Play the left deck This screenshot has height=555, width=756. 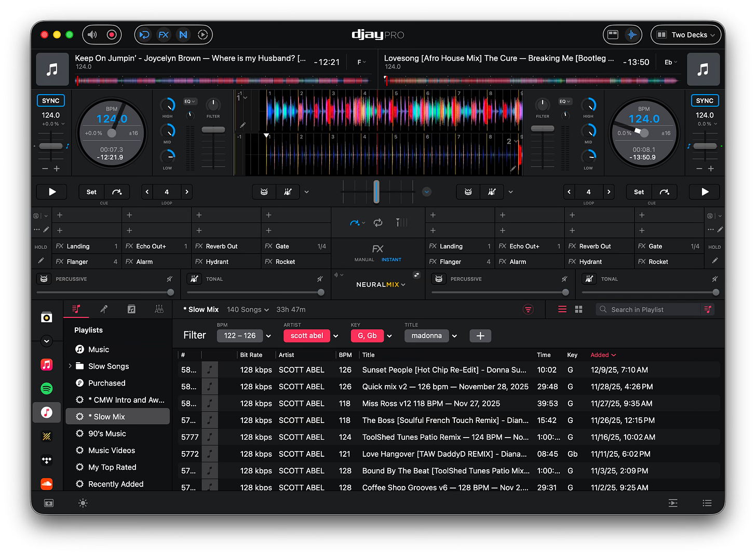(52, 192)
